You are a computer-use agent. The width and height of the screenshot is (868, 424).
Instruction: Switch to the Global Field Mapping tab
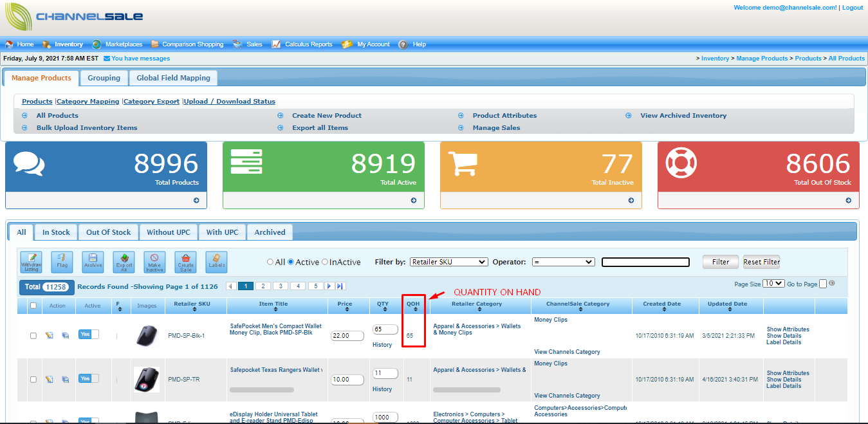(x=173, y=78)
